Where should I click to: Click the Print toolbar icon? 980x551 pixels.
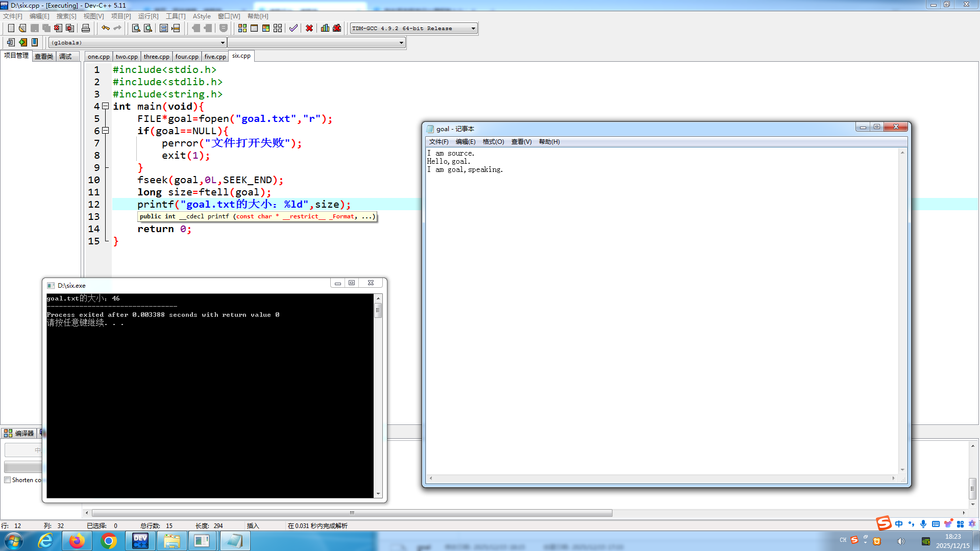click(x=86, y=28)
